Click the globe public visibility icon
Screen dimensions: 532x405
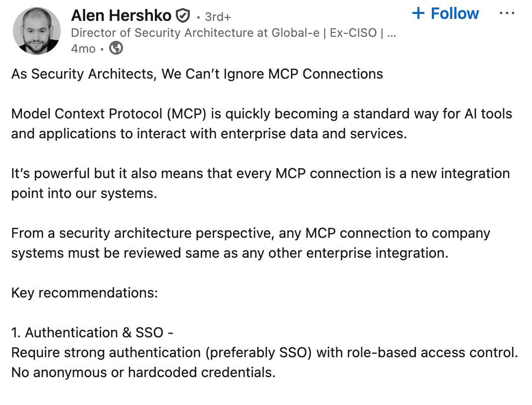pyautogui.click(x=115, y=49)
